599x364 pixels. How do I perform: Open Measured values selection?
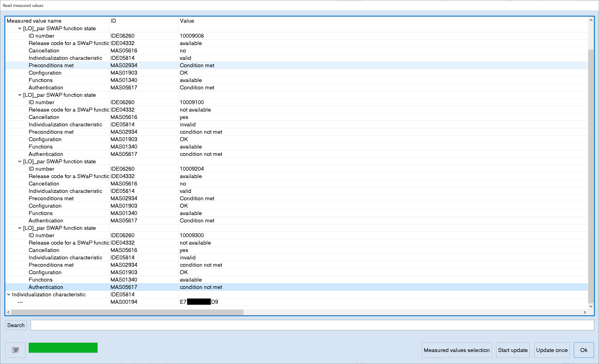coord(457,350)
